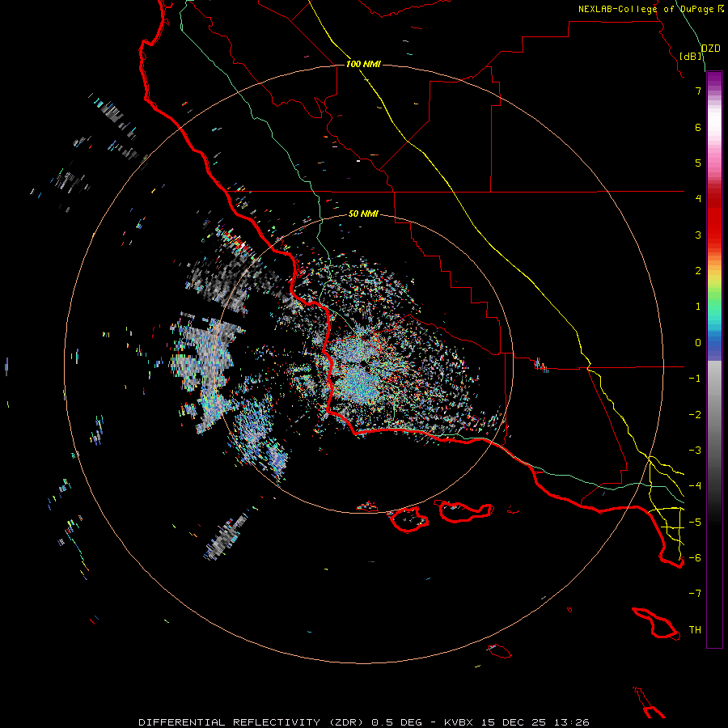
Task: Click the DZD product label above color scale
Action: point(711,49)
